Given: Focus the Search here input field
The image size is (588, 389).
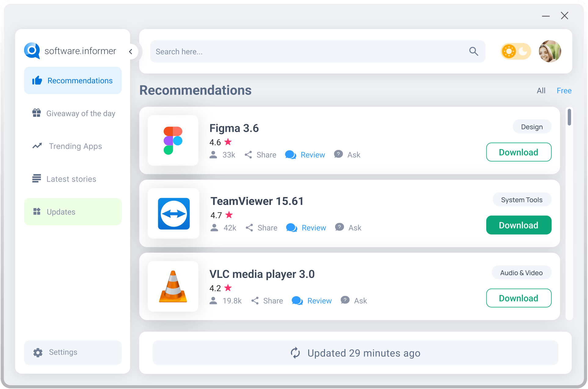Looking at the screenshot, I should tap(318, 52).
